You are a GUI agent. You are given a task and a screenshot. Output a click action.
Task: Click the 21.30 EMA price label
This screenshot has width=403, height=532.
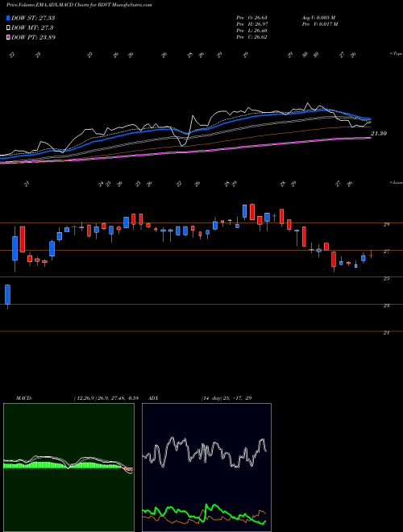coord(379,134)
